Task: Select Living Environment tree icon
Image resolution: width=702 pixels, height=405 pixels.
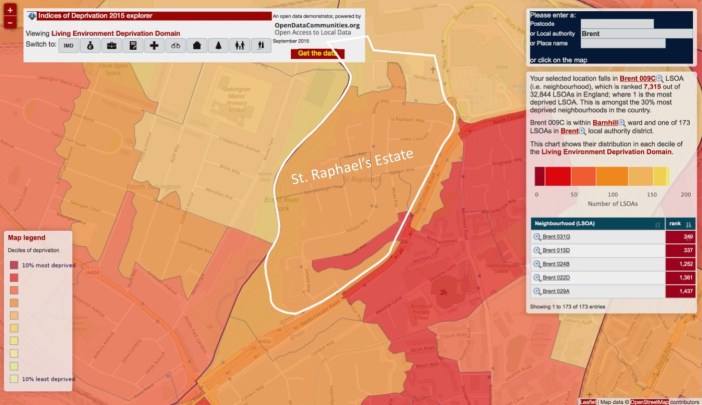Action: (217, 46)
